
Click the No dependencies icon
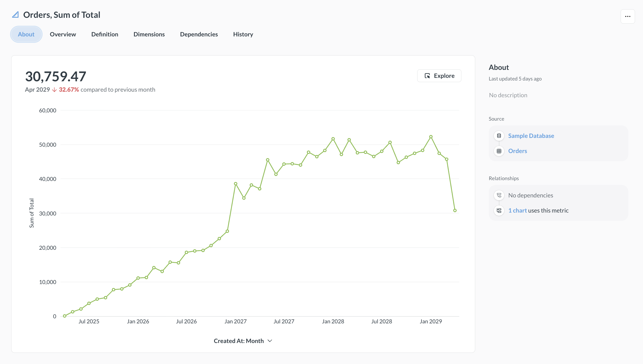pyautogui.click(x=499, y=195)
